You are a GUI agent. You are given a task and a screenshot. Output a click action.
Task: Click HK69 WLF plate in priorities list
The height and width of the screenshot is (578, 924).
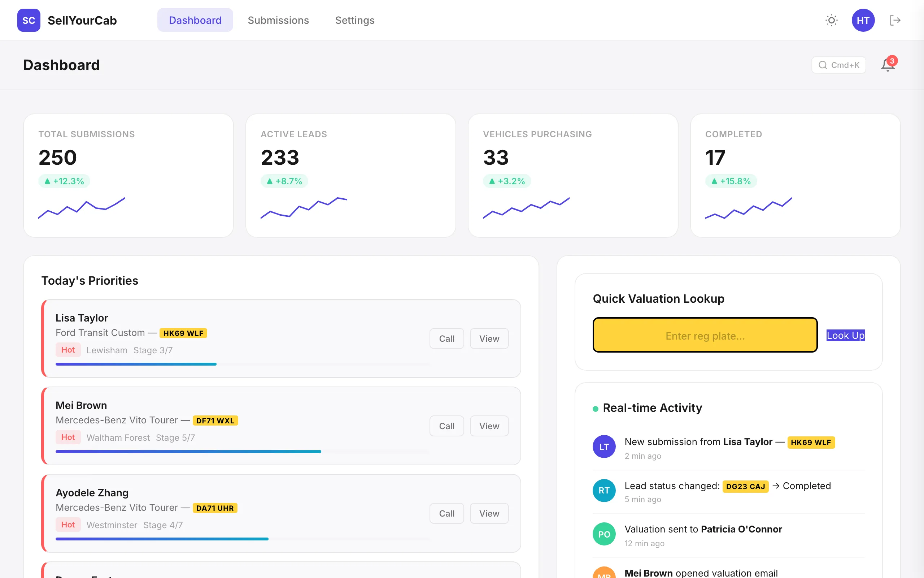pyautogui.click(x=183, y=333)
